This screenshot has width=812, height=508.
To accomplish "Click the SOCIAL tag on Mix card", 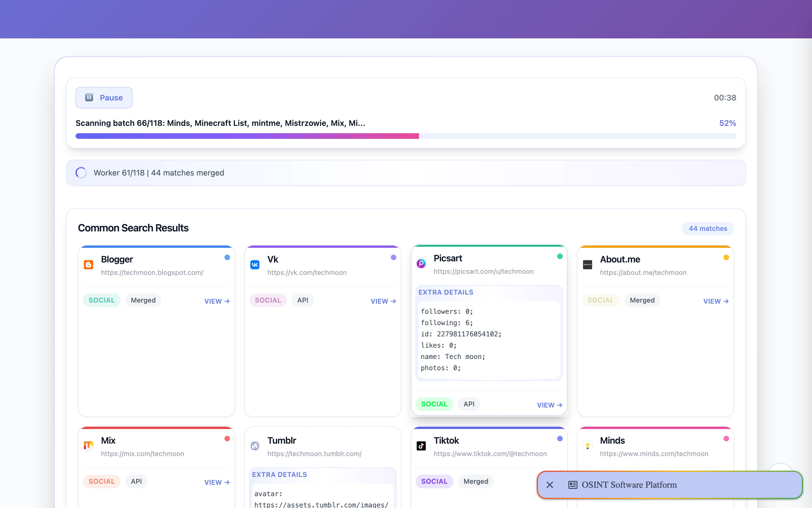I will click(102, 481).
